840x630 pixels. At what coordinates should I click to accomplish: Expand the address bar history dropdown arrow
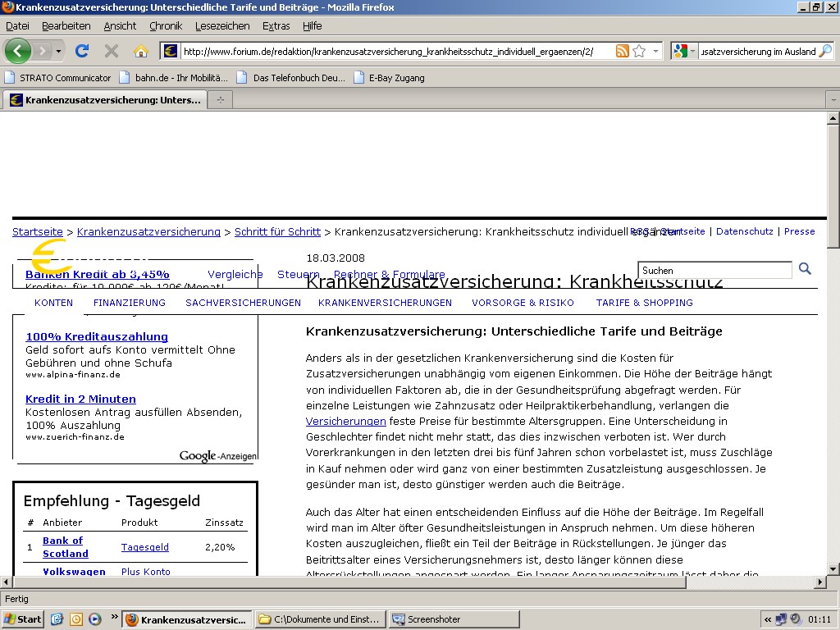pyautogui.click(x=656, y=51)
